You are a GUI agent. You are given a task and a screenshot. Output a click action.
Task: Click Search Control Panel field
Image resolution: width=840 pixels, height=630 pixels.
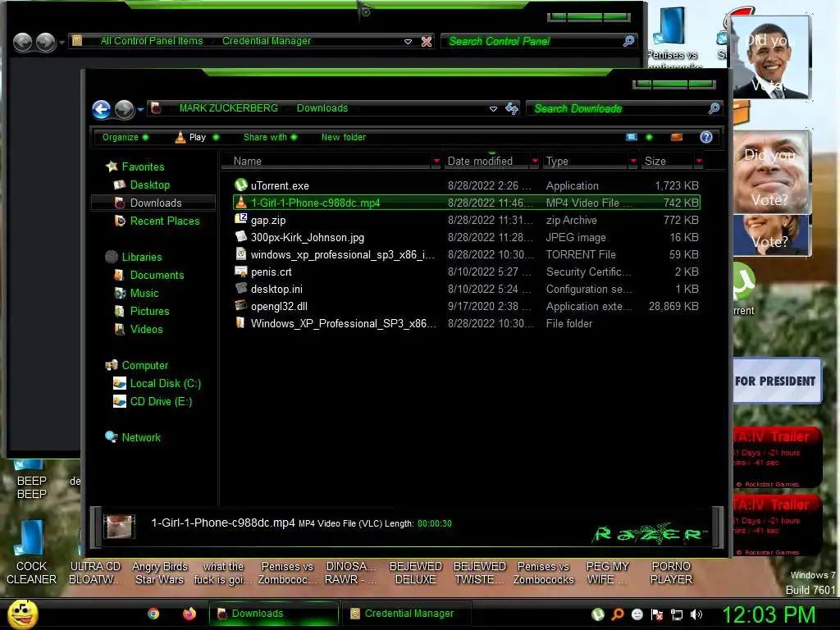[533, 41]
